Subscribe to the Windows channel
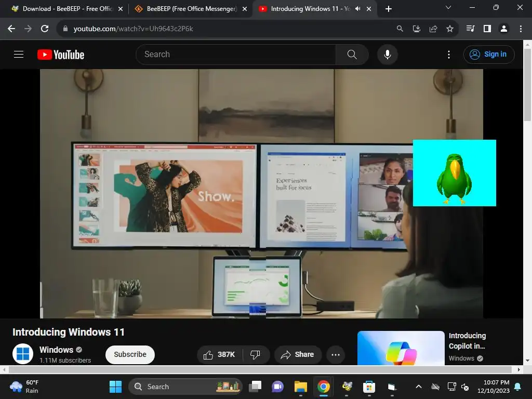This screenshot has height=399, width=532. pos(130,354)
